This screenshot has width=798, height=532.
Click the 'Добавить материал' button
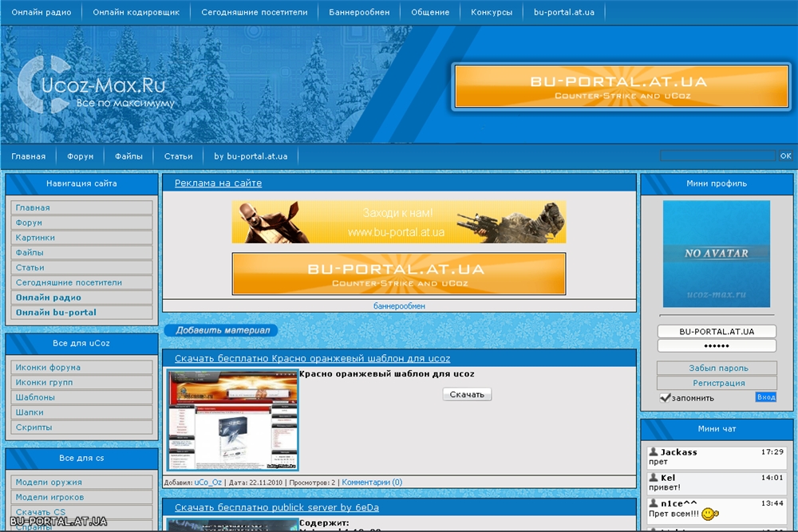[x=221, y=330]
